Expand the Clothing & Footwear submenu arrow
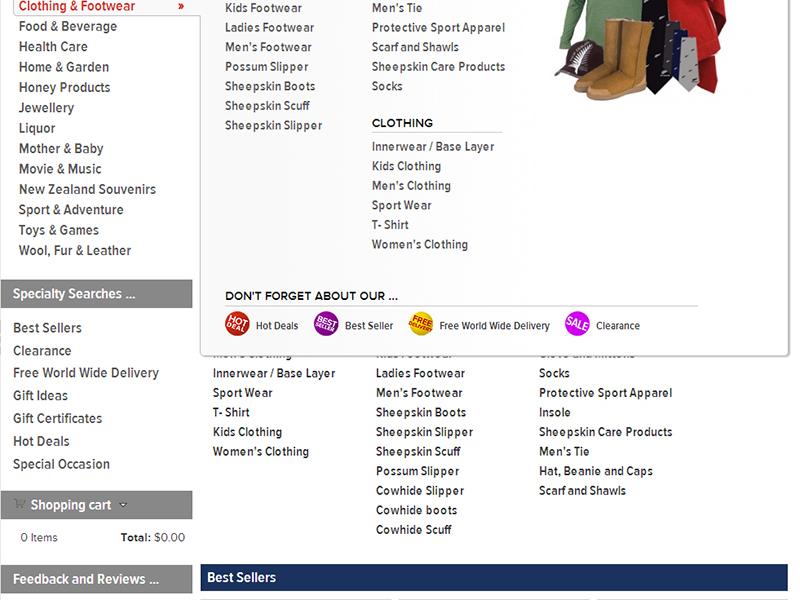 (181, 7)
